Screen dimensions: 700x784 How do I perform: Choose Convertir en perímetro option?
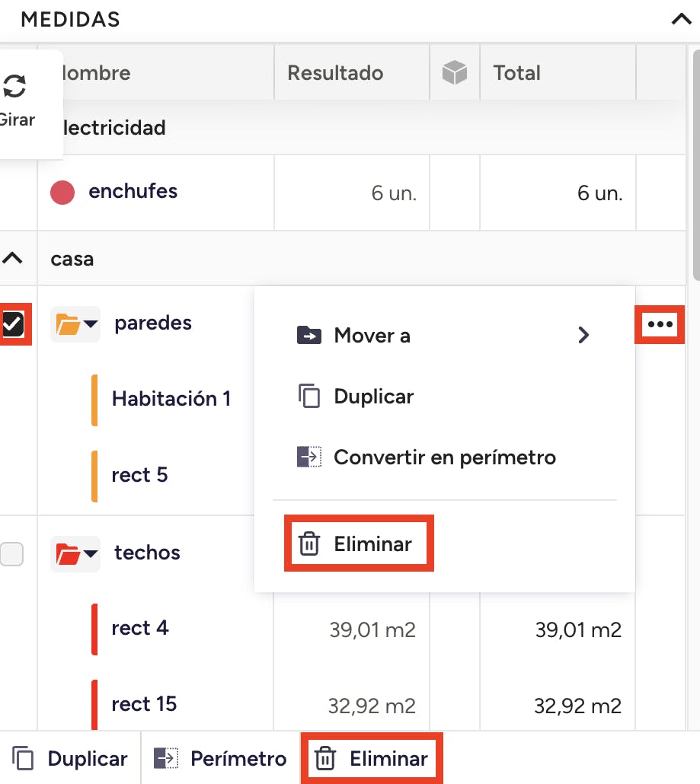point(445,457)
